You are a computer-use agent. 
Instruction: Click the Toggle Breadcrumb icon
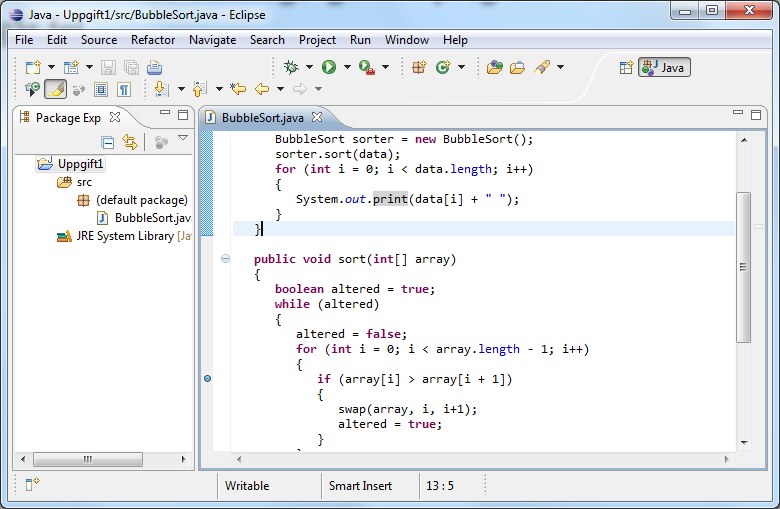click(x=33, y=89)
